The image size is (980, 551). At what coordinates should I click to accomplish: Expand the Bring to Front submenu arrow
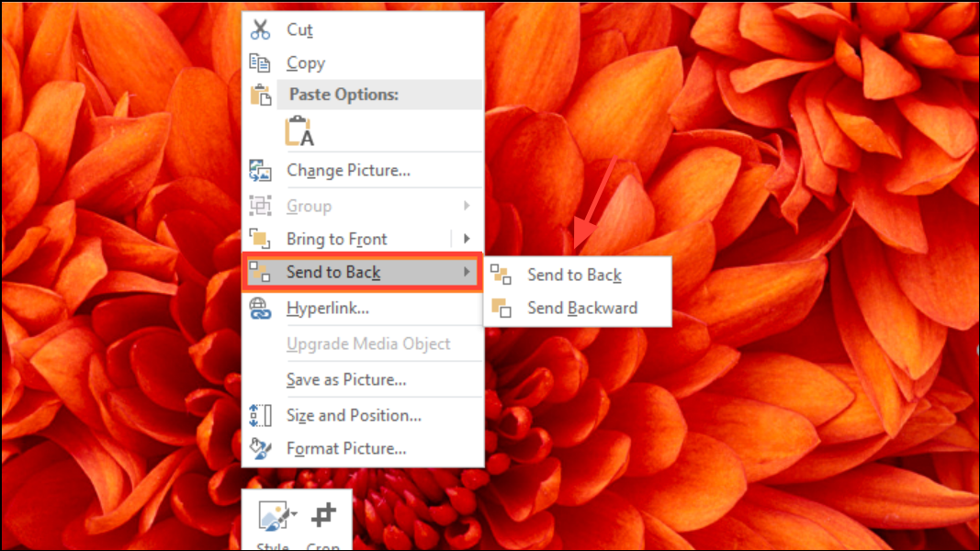467,239
